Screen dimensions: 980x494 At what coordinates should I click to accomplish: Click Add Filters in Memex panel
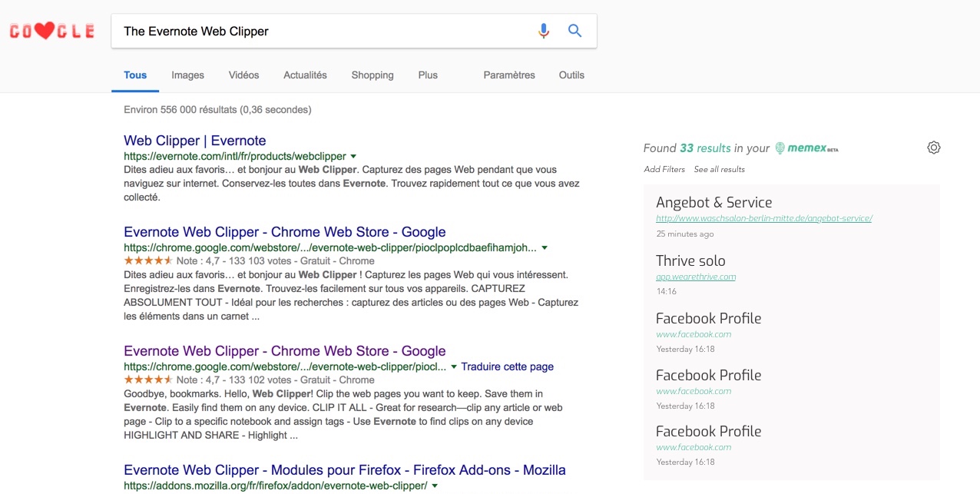pos(664,169)
